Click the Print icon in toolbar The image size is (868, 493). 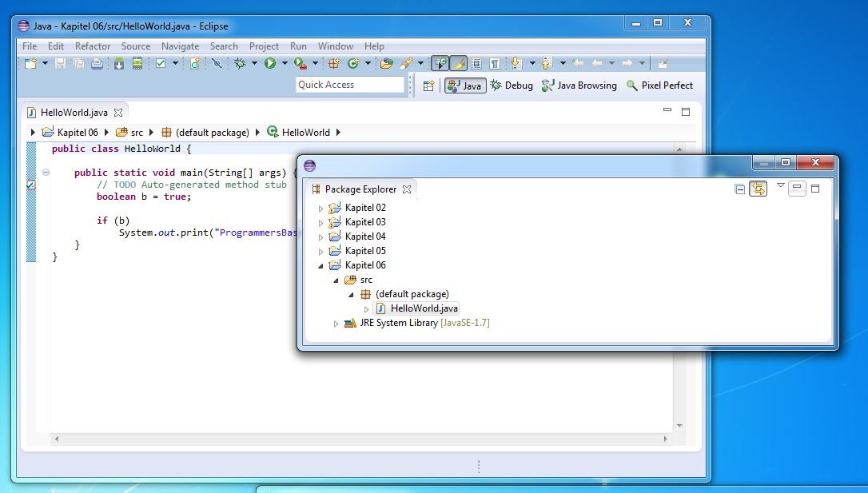point(97,64)
